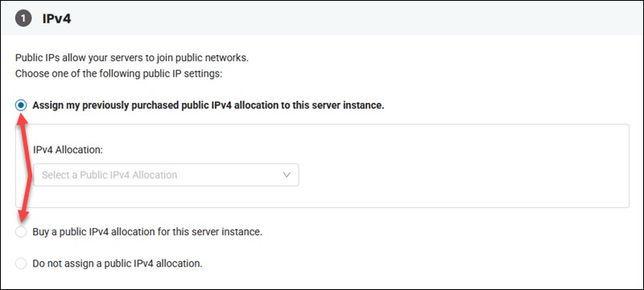Select Do not assign a public IPv4 allocation
The height and width of the screenshot is (290, 644).
[21, 263]
